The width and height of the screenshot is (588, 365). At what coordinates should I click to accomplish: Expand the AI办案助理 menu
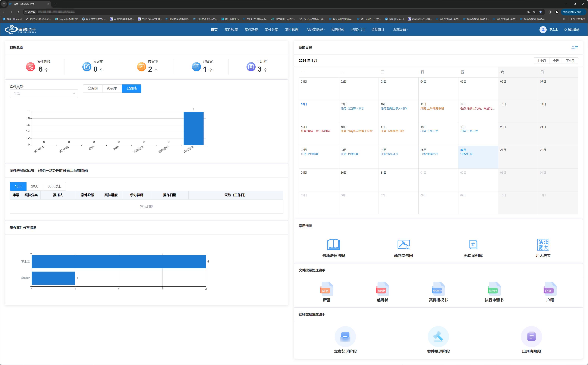click(x=316, y=30)
